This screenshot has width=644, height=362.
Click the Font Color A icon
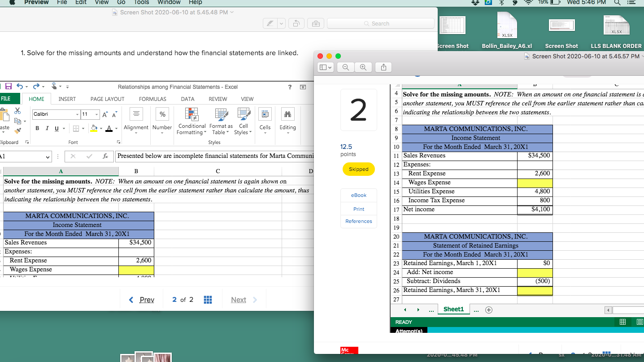109,128
